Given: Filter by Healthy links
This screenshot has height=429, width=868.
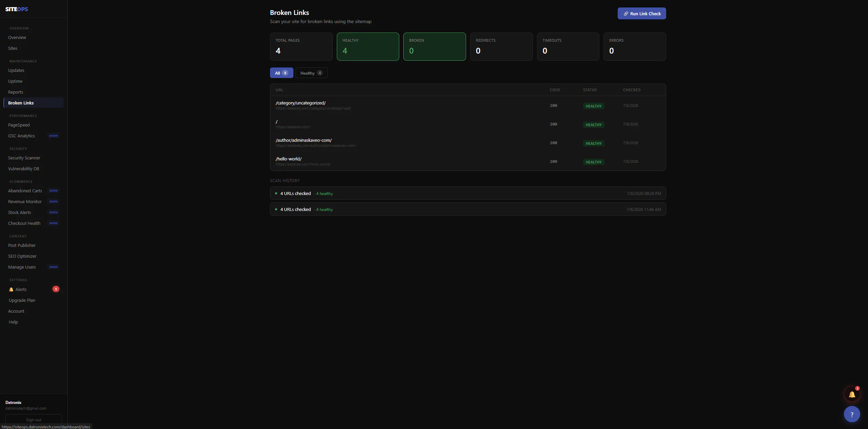Looking at the screenshot, I should [x=311, y=73].
